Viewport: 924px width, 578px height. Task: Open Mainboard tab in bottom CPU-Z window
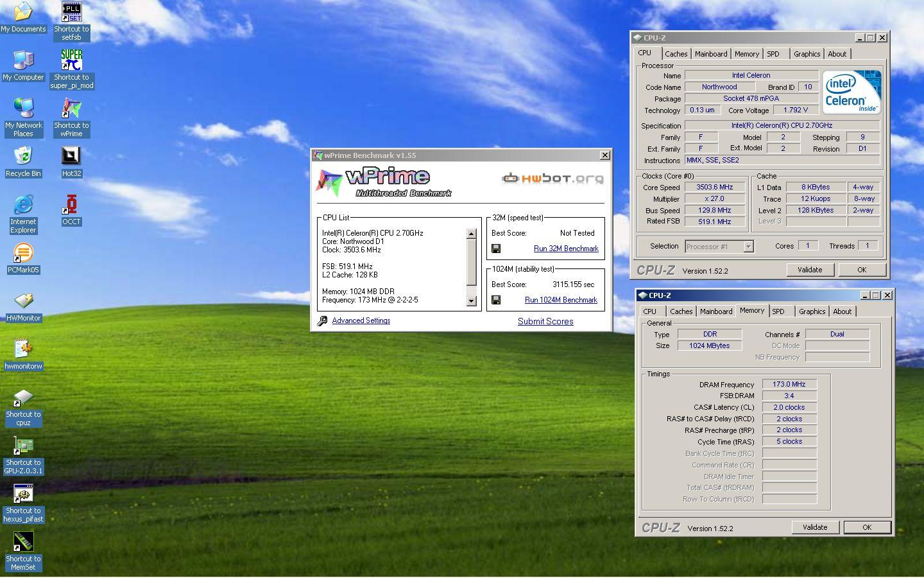pyautogui.click(x=716, y=311)
